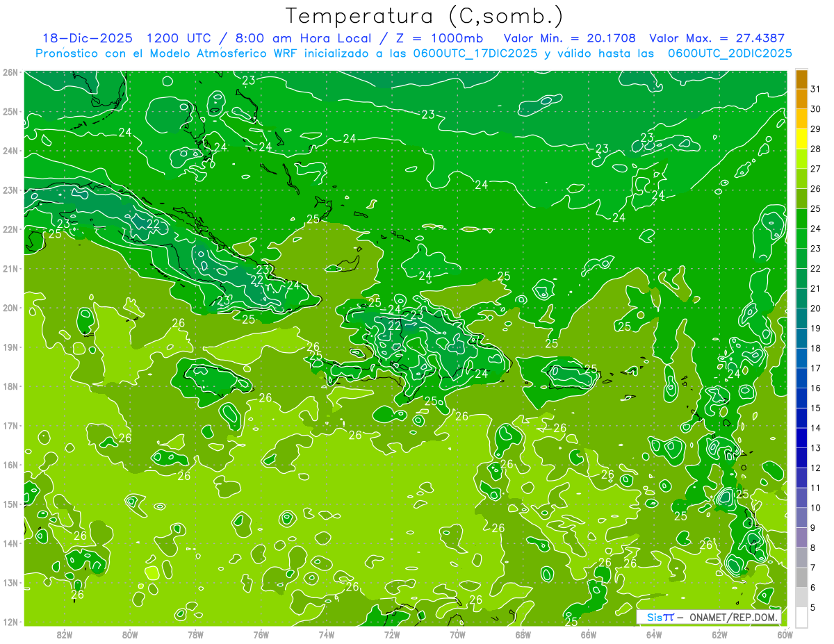Click the "10" value on the color legend

coord(816,508)
